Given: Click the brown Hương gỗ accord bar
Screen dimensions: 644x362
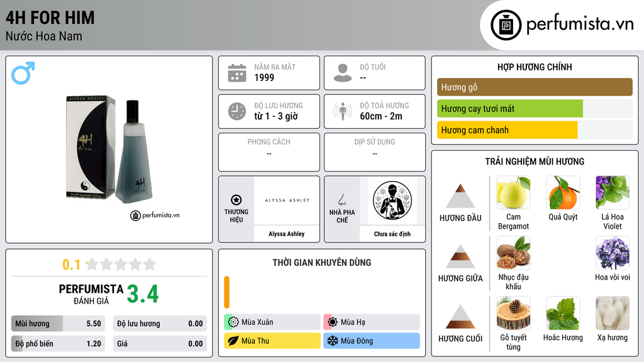Looking at the screenshot, I should point(535,87).
